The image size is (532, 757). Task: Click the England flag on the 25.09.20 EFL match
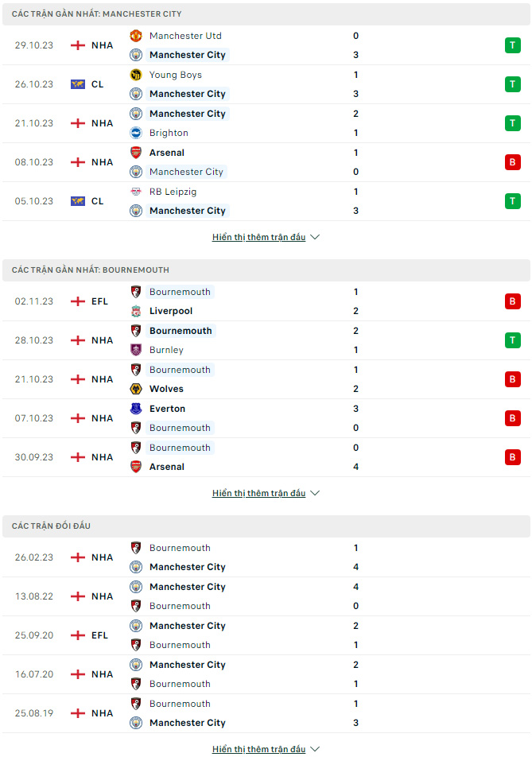coord(78,635)
